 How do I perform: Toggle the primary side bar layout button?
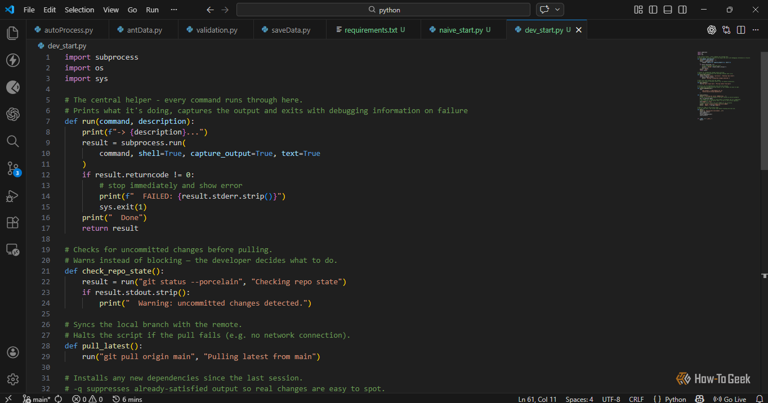[x=653, y=10]
